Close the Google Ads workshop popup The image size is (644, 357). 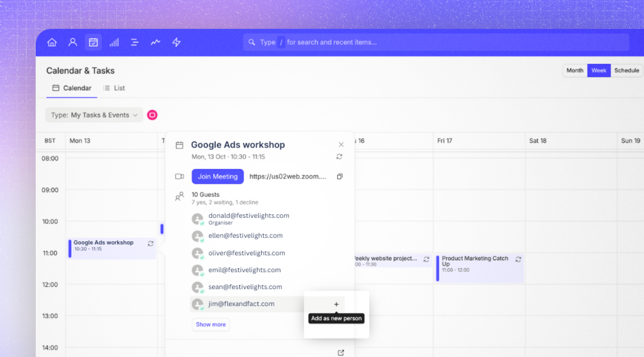341,144
